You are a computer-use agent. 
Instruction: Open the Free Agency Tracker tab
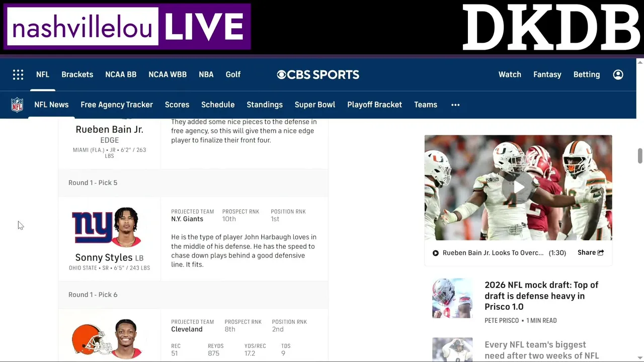[x=117, y=105]
